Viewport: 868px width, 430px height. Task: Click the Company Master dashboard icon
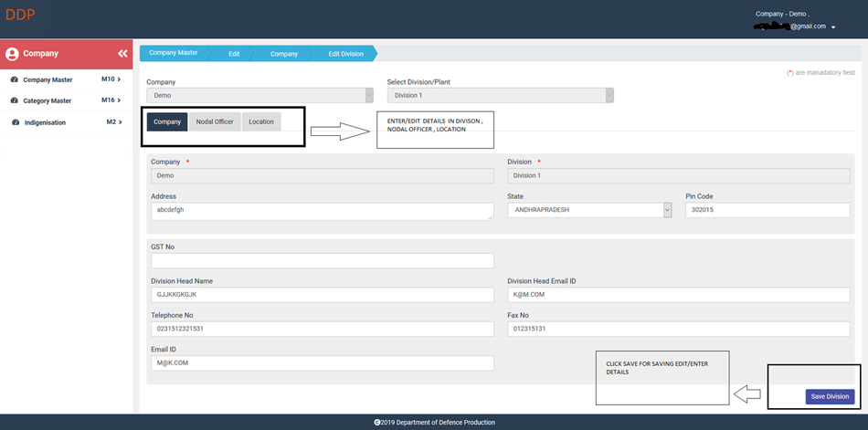click(x=15, y=79)
